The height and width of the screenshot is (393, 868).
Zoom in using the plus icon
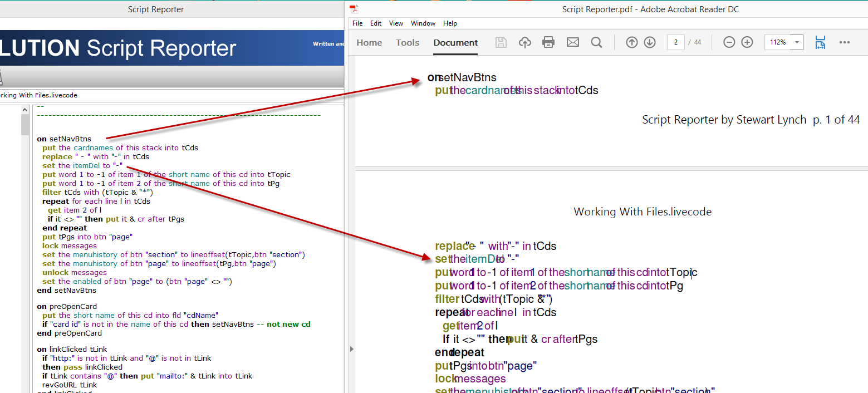point(747,42)
